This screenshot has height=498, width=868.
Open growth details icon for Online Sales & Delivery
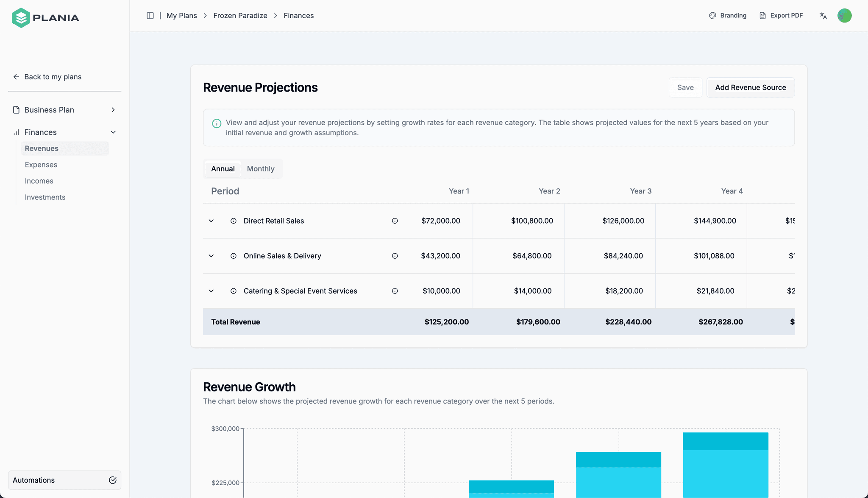point(395,256)
